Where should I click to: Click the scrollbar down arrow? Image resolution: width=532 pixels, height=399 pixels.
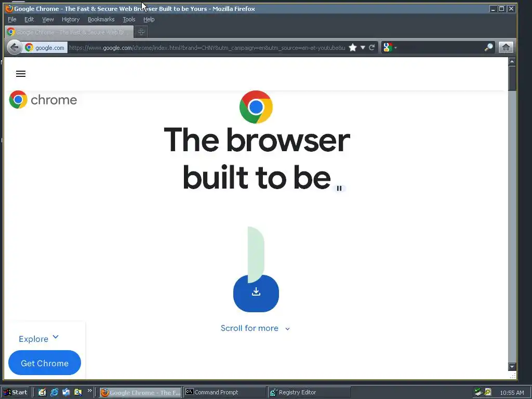click(512, 366)
